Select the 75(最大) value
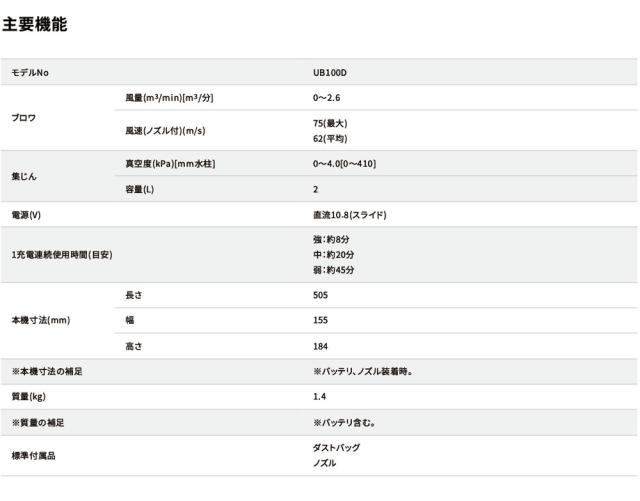640x501 pixels. click(x=330, y=123)
